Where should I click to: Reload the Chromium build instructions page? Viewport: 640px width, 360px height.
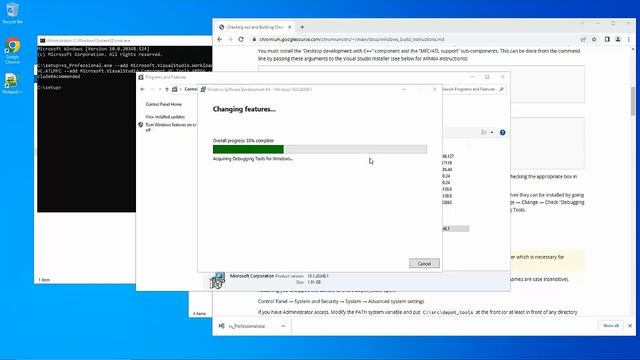click(241, 39)
